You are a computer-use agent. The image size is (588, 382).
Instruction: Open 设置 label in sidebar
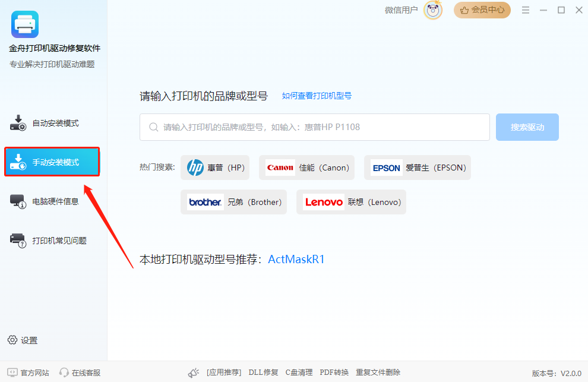click(29, 340)
